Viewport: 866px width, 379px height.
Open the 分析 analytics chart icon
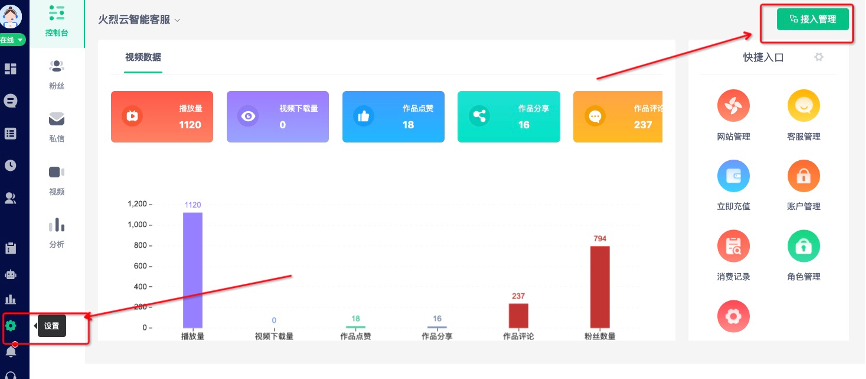click(x=57, y=224)
